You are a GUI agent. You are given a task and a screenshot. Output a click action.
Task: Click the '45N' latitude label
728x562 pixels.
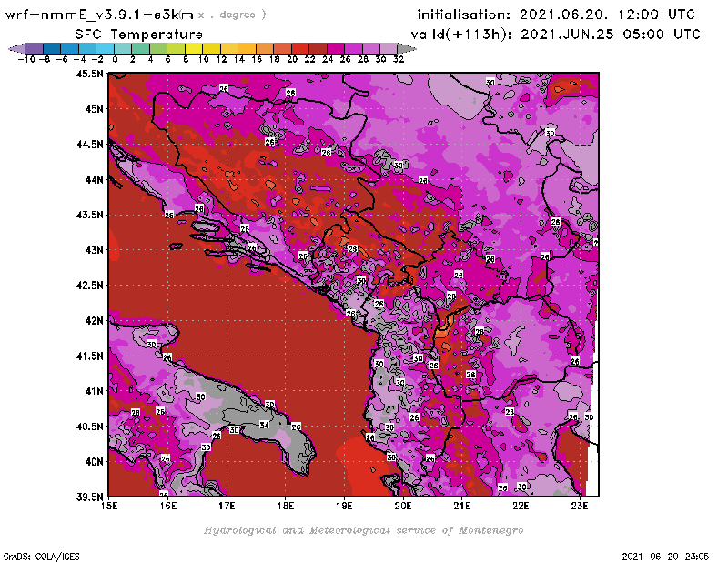click(94, 109)
